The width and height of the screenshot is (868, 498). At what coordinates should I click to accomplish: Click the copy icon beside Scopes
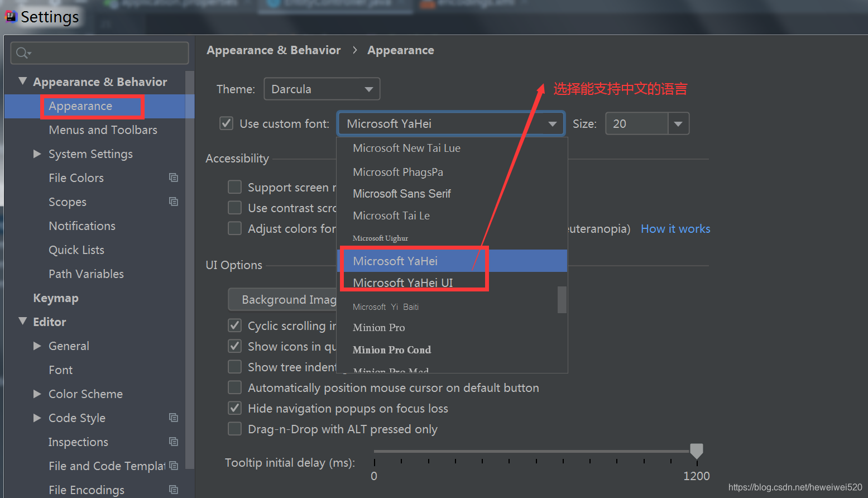pos(174,202)
